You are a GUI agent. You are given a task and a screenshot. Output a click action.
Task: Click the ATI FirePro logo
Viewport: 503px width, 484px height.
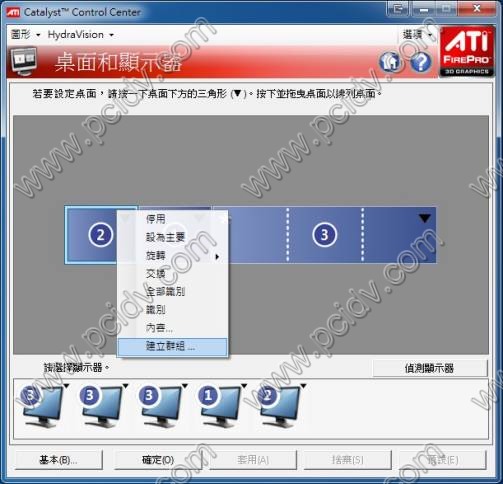pos(466,52)
